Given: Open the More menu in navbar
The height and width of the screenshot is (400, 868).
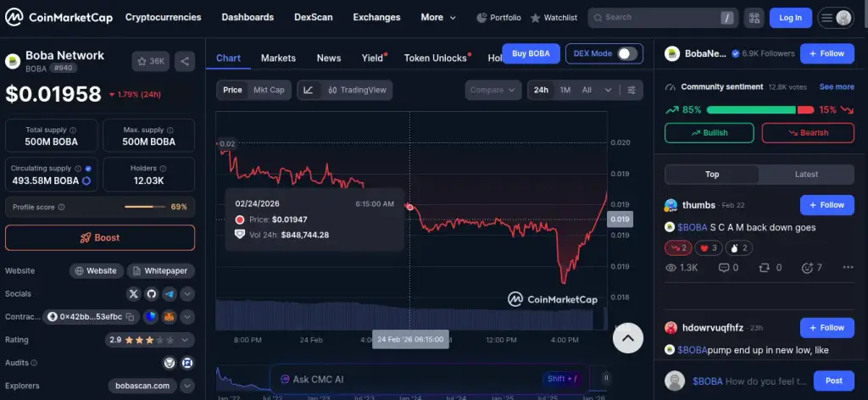Looking at the screenshot, I should (x=438, y=18).
